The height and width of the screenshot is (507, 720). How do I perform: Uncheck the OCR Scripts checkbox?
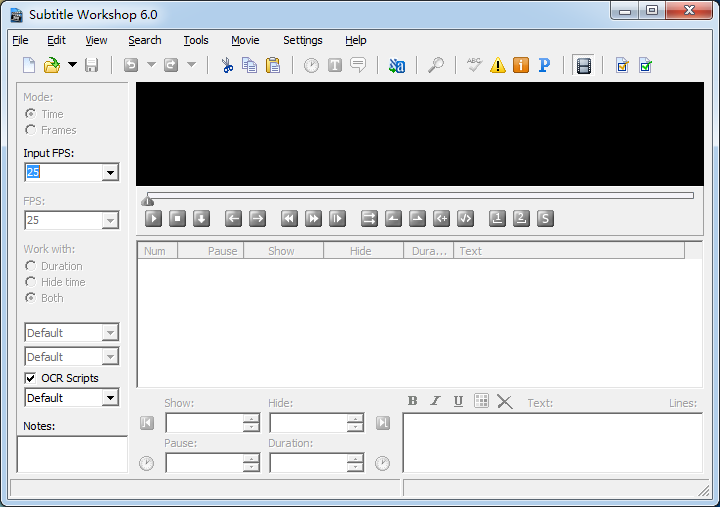31,379
